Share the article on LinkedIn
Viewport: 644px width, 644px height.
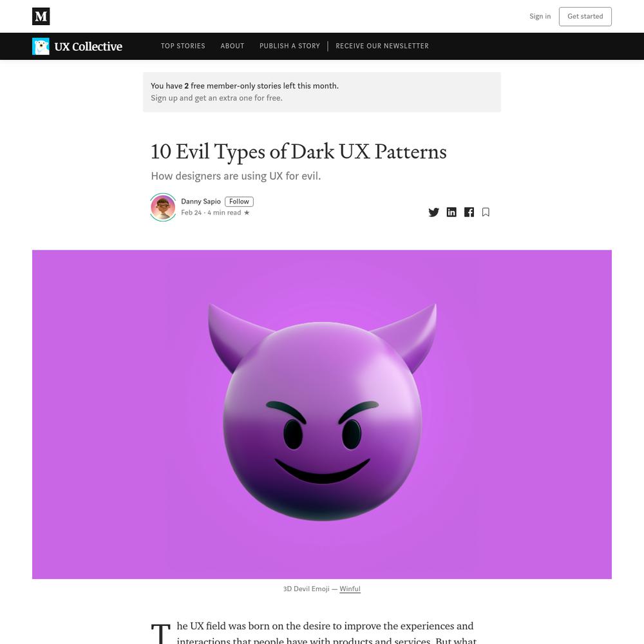pyautogui.click(x=451, y=213)
